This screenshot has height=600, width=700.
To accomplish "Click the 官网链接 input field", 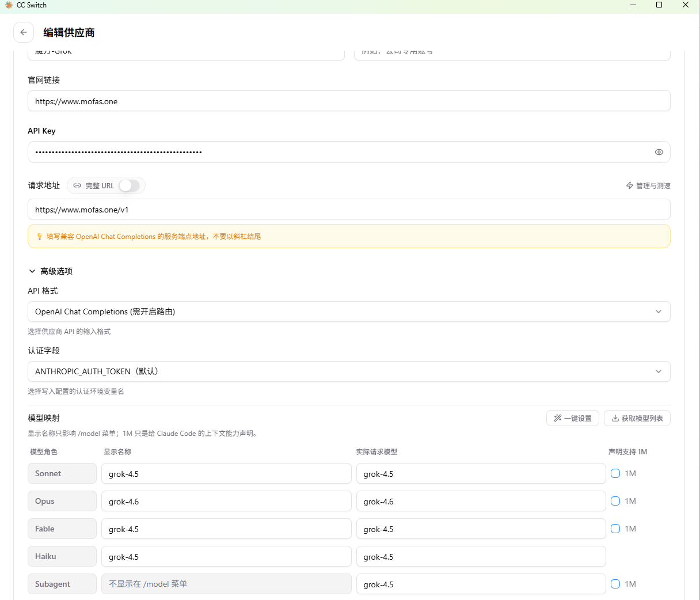I will [349, 101].
